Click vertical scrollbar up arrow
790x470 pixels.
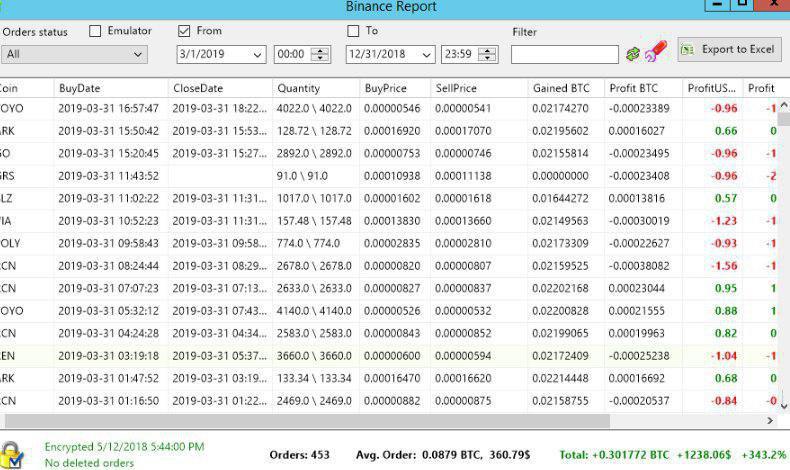tap(784, 105)
